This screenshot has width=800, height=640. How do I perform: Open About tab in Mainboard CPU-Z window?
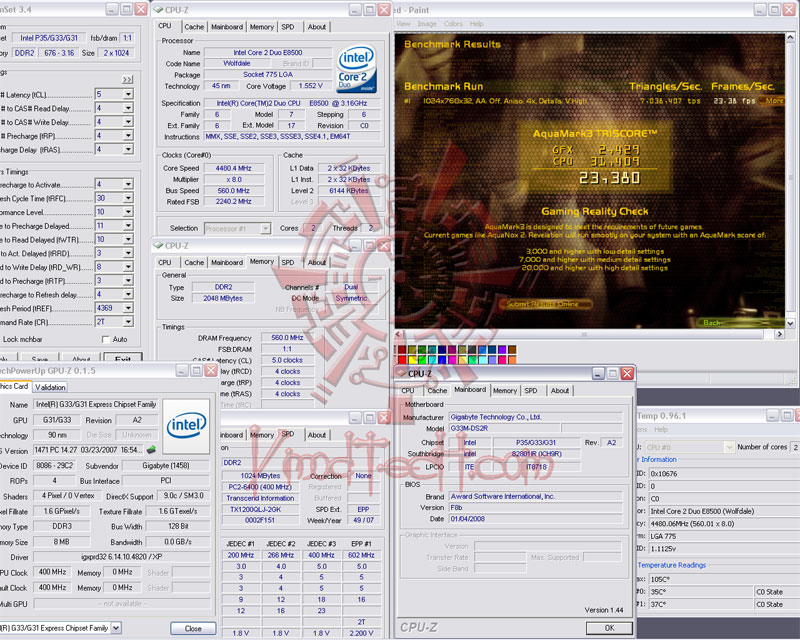[x=560, y=390]
